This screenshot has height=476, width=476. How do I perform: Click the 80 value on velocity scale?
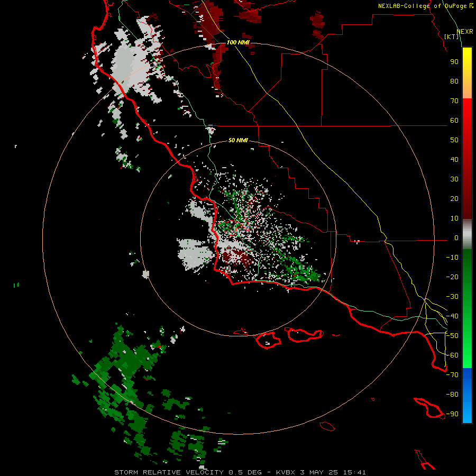point(454,81)
